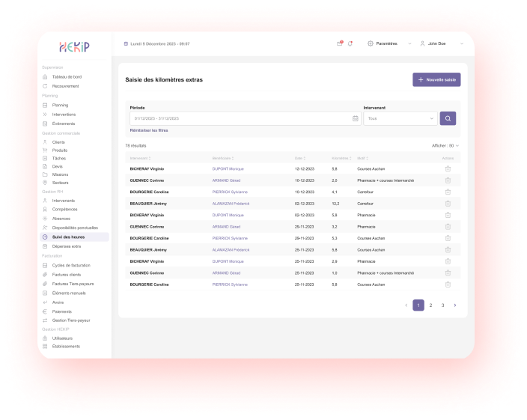Go to page 2 of results
Image resolution: width=527 pixels, height=420 pixels.
tap(430, 305)
